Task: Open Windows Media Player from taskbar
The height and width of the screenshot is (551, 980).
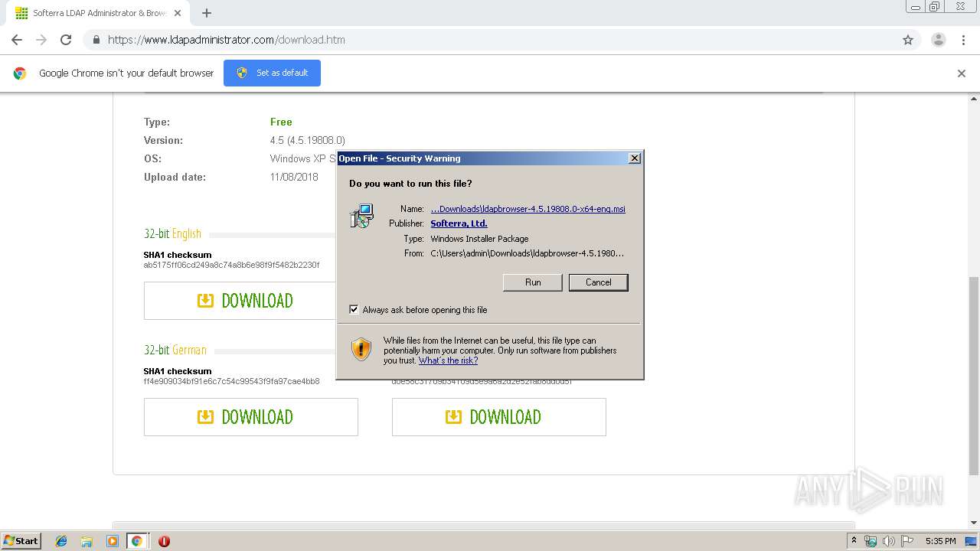Action: [113, 541]
